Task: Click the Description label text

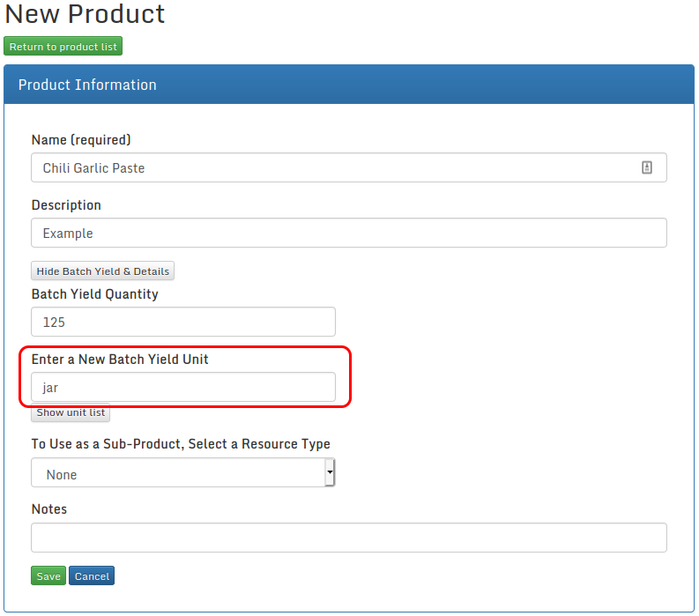Action: click(x=66, y=205)
